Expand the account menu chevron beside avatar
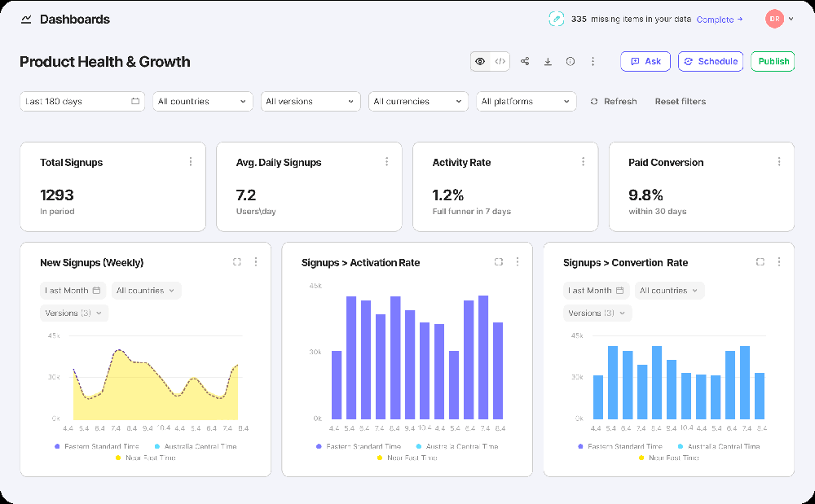The image size is (815, 504). click(791, 19)
